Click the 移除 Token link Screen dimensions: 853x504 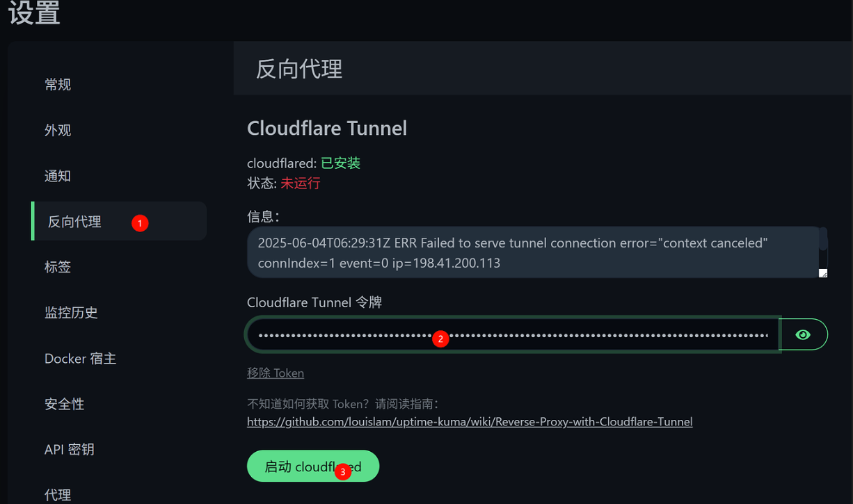[276, 373]
